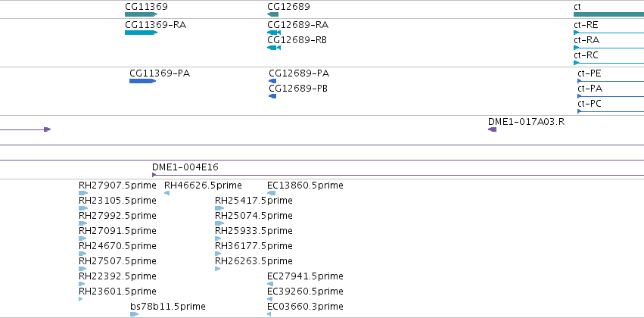Select the CG11369 gene glyph
Image resolution: width=644 pixels, height=318 pixels.
pos(142,14)
